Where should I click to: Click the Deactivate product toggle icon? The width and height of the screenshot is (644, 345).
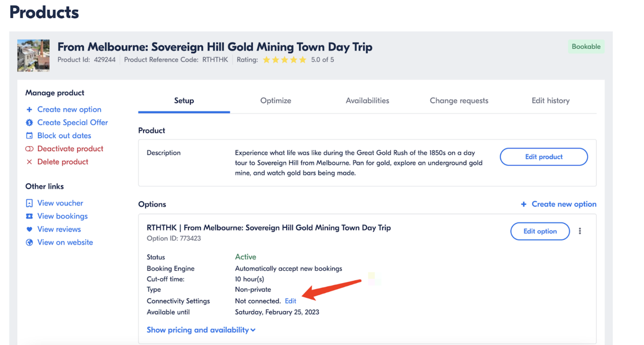pos(29,149)
